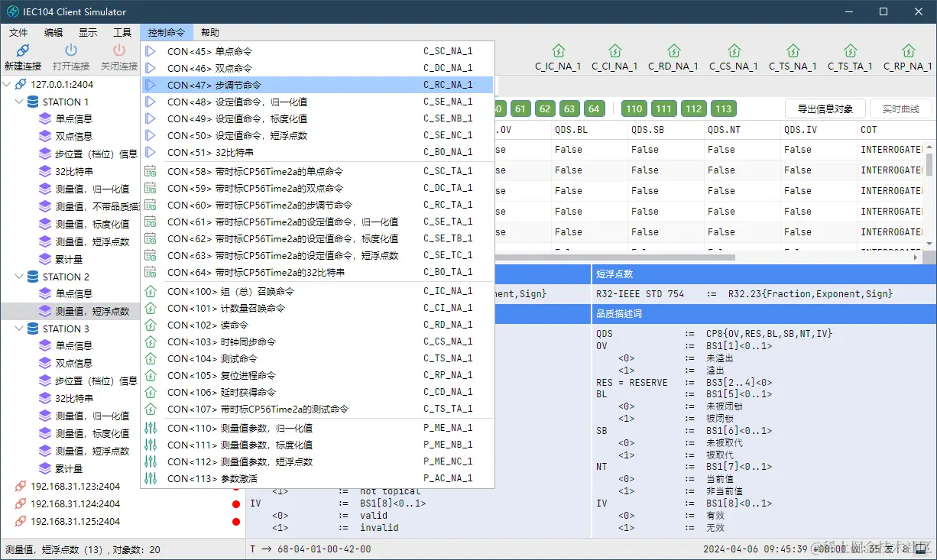
Task: Collapse the STATION 1 tree node
Action: pos(20,102)
